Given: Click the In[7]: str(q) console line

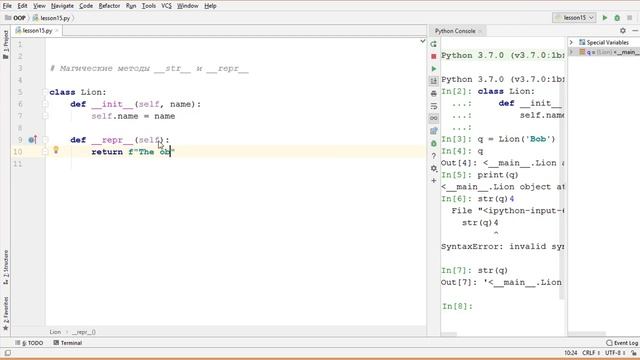Looking at the screenshot, I should click(475, 270).
